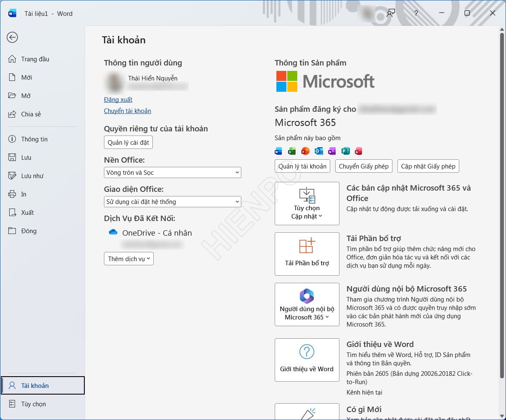Select Lưu như in the sidebar
The image size is (506, 420).
tap(43, 176)
